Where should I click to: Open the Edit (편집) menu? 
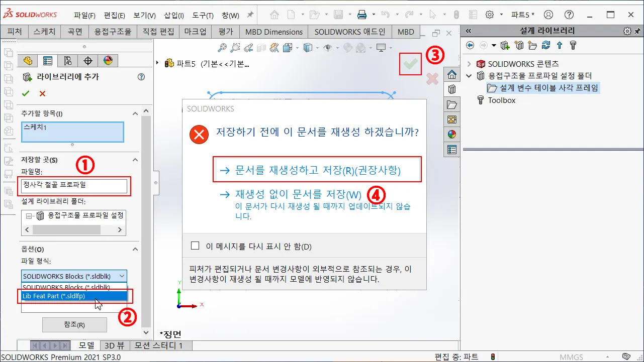(115, 15)
